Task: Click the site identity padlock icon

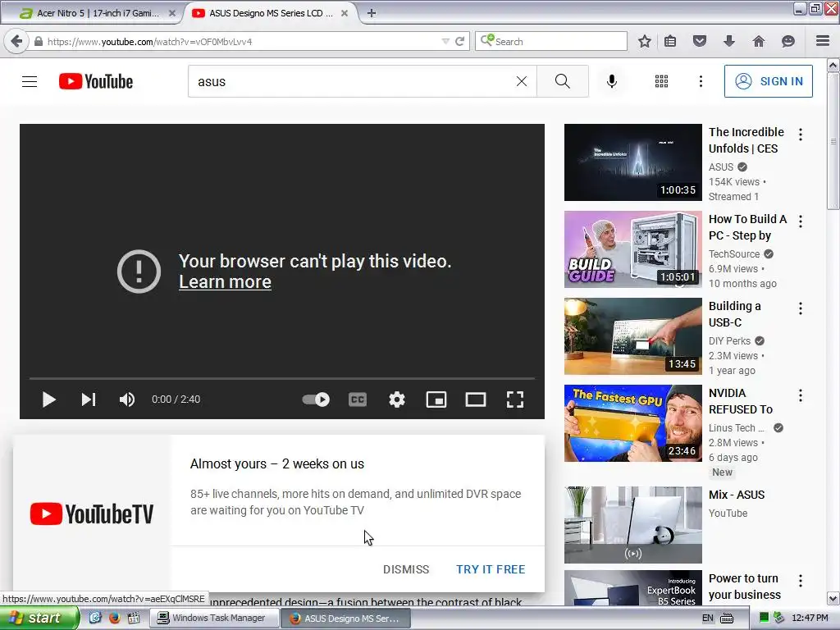Action: pyautogui.click(x=39, y=41)
